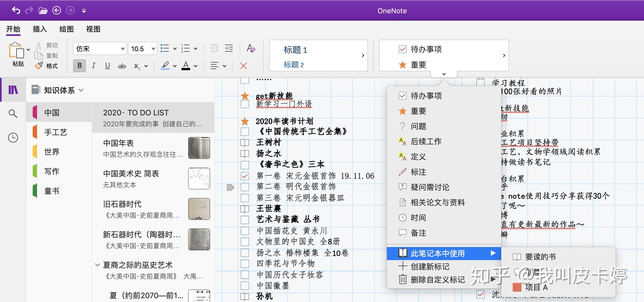Increase indent of the paragraph

(x=229, y=48)
